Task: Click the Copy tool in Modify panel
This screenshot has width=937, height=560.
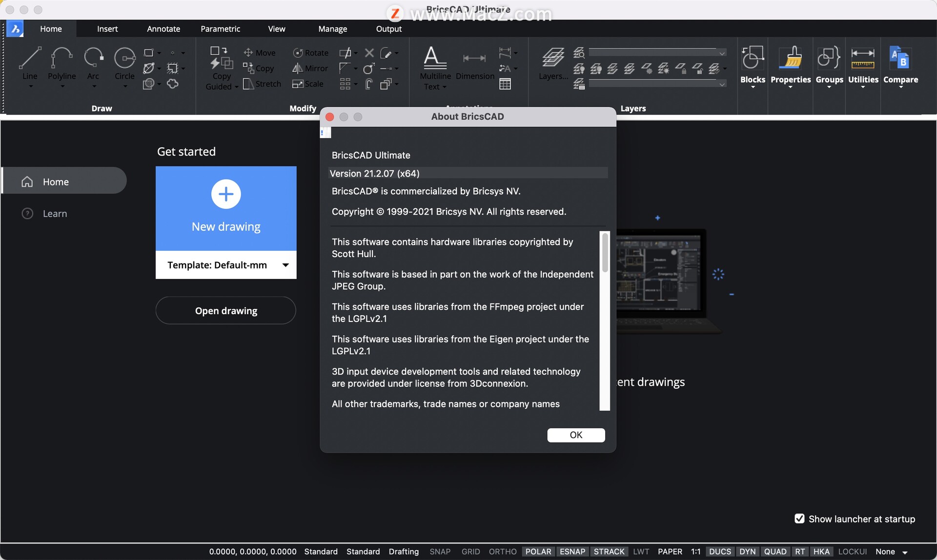Action: pos(259,68)
